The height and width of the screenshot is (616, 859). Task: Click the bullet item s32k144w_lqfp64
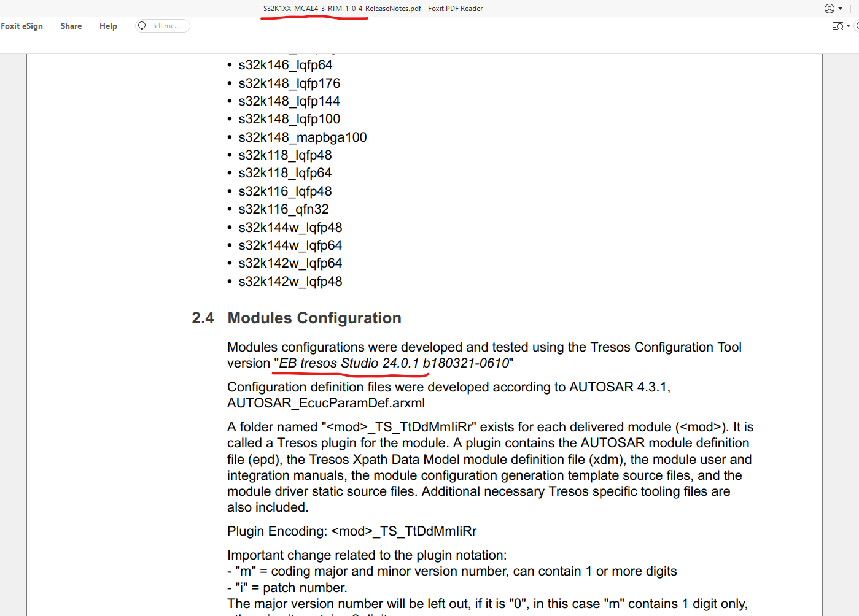[x=290, y=245]
